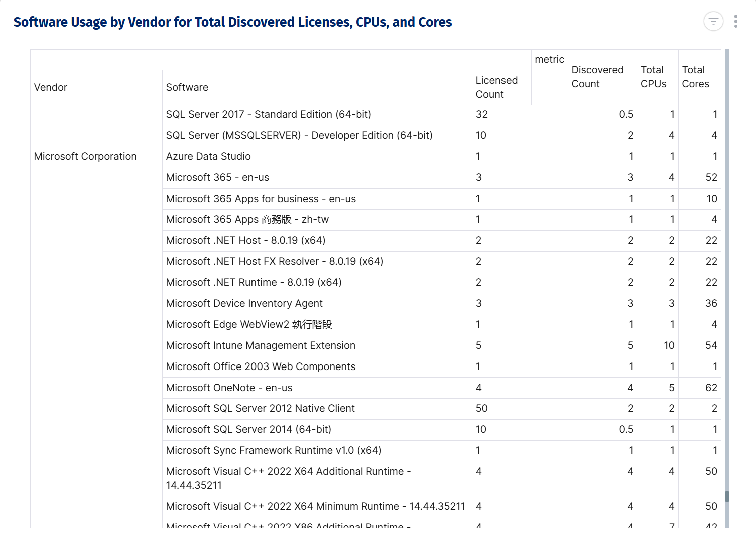
Task: Click the Discovered Count column header
Action: click(597, 77)
